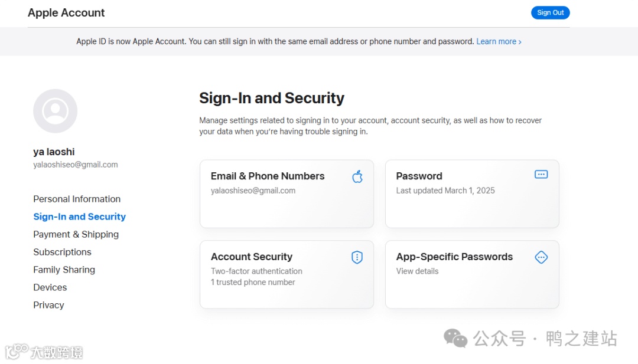This screenshot has height=364, width=638.
Task: Open the Privacy section
Action: click(48, 306)
